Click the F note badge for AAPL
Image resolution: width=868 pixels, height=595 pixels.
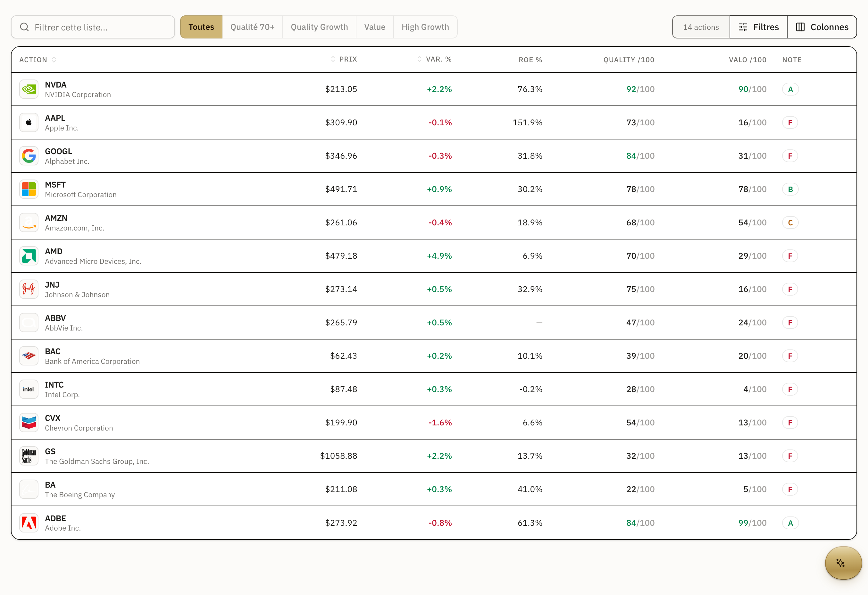click(790, 122)
